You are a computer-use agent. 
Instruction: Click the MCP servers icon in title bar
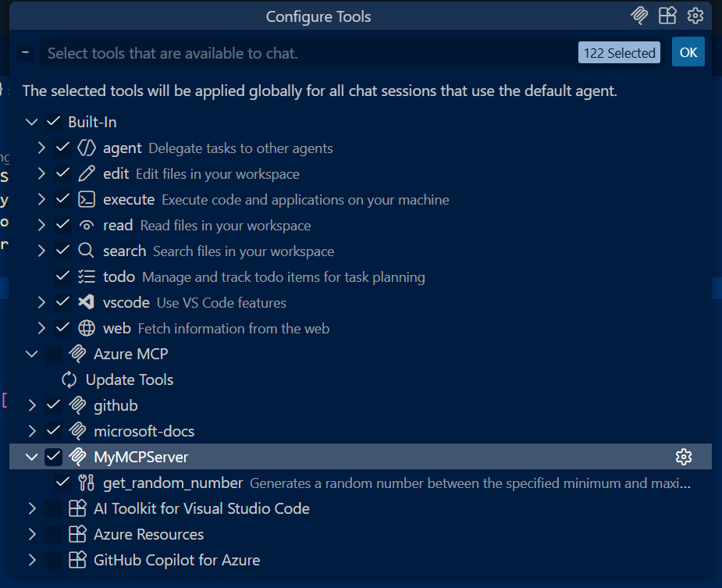click(x=639, y=16)
